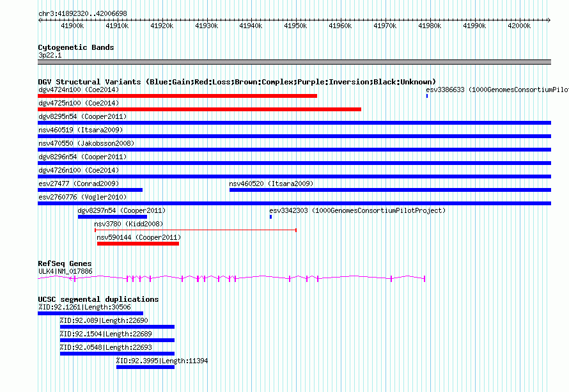The image size is (569, 392).
Task: Click the small esv3386633 variant marker
Action: [x=427, y=96]
